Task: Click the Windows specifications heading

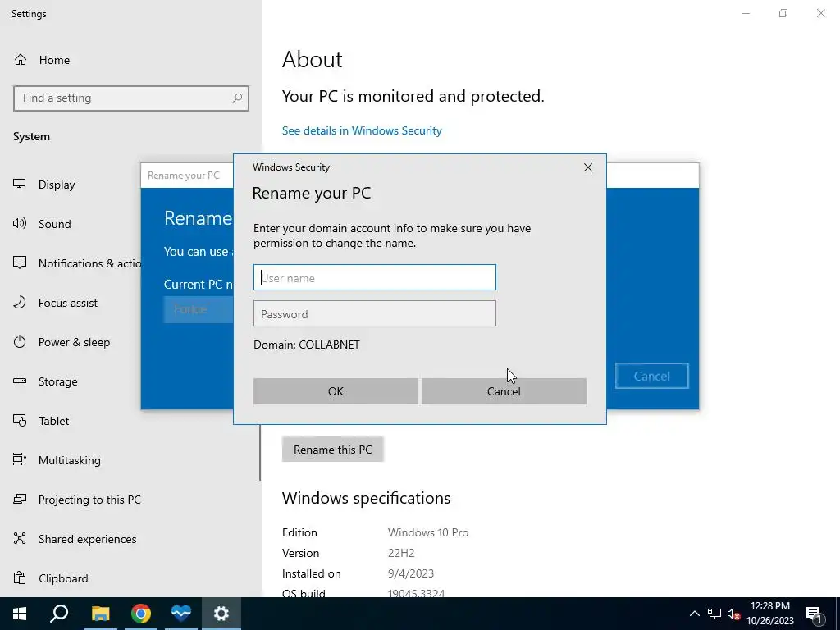Action: (x=367, y=498)
